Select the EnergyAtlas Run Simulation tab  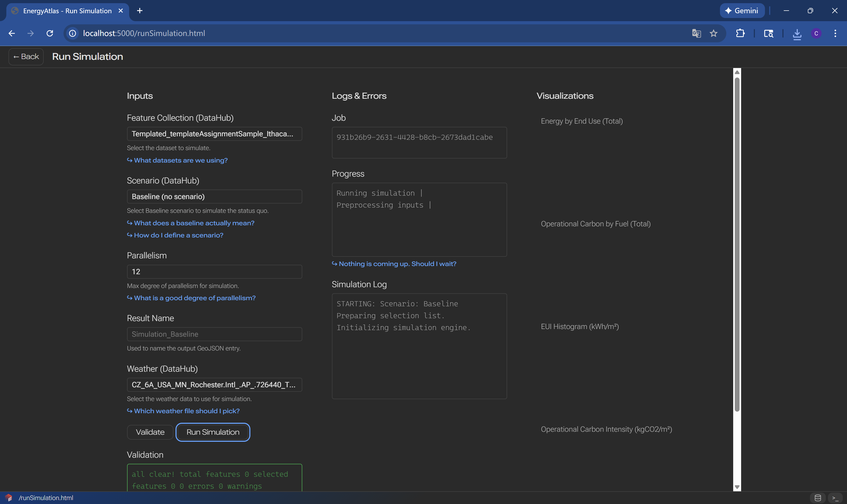click(x=67, y=11)
